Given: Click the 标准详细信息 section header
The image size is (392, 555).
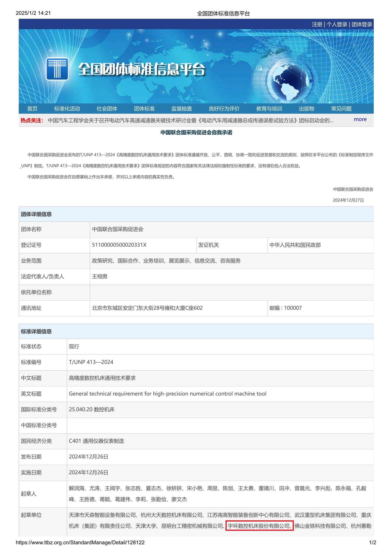Looking at the screenshot, I should click(x=196, y=331).
